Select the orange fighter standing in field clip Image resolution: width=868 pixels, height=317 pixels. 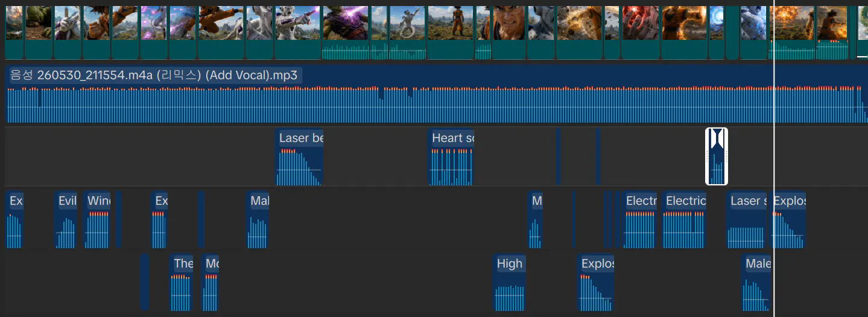tap(451, 32)
